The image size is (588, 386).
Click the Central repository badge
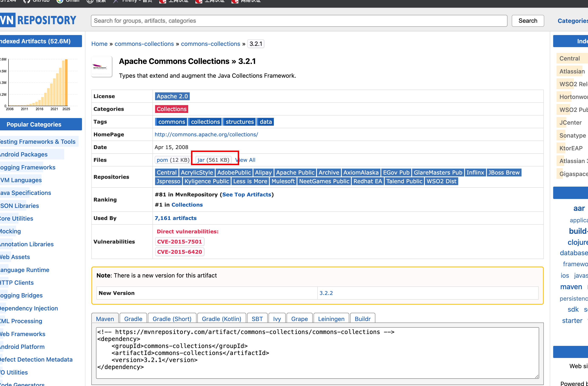pyautogui.click(x=166, y=172)
